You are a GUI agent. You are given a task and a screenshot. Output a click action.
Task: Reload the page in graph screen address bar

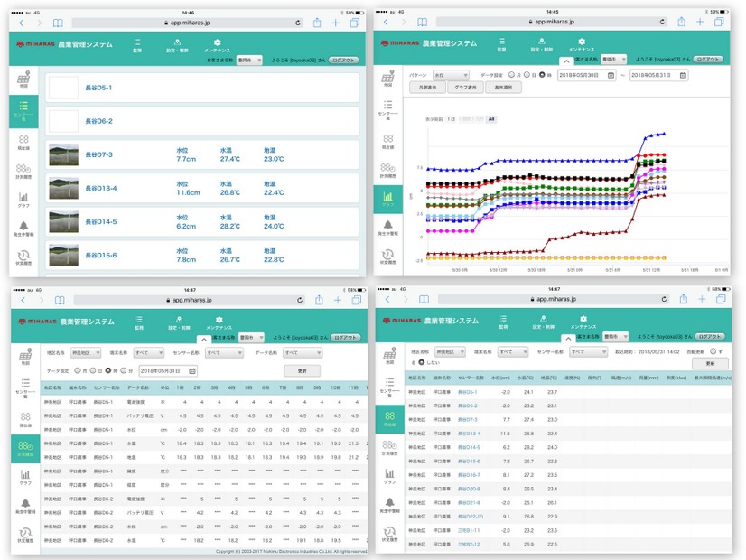662,22
